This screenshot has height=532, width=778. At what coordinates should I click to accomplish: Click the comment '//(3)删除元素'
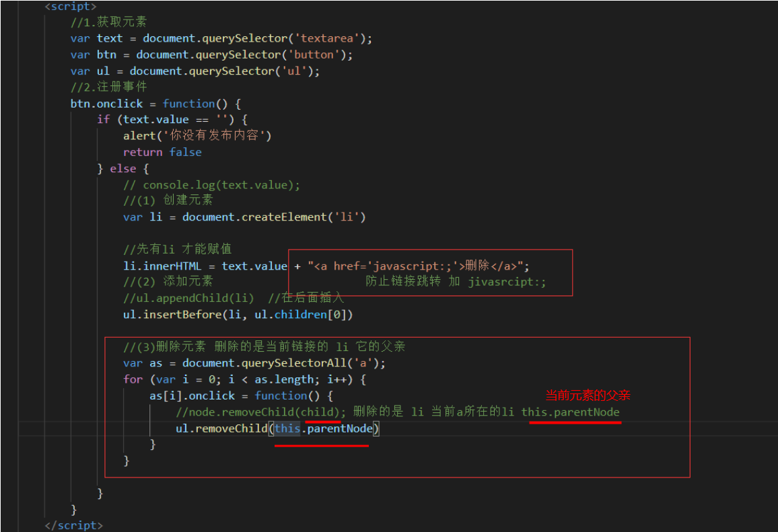pos(165,346)
